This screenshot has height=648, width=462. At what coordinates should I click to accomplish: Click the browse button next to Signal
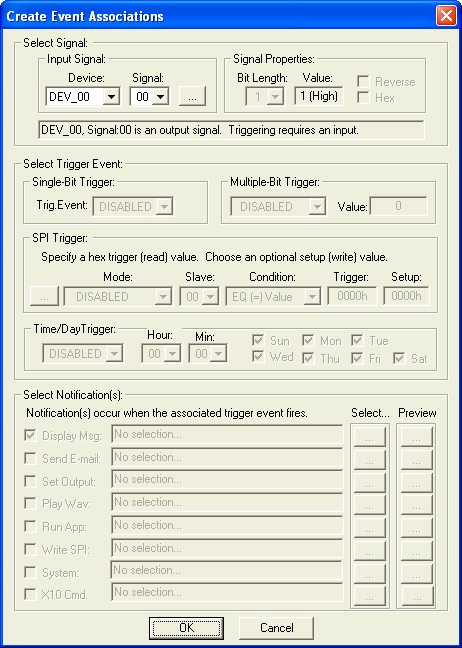pyautogui.click(x=192, y=97)
